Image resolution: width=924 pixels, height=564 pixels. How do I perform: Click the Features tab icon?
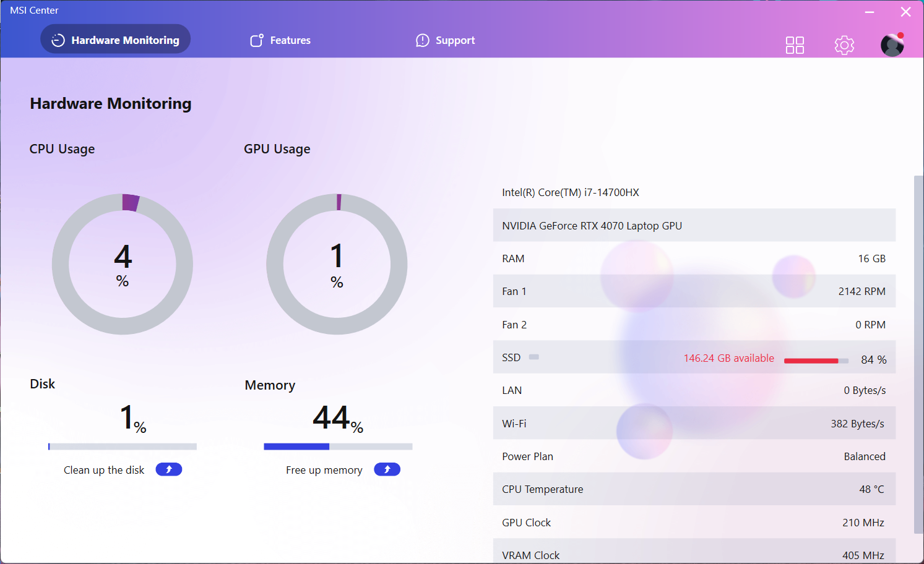pyautogui.click(x=257, y=40)
